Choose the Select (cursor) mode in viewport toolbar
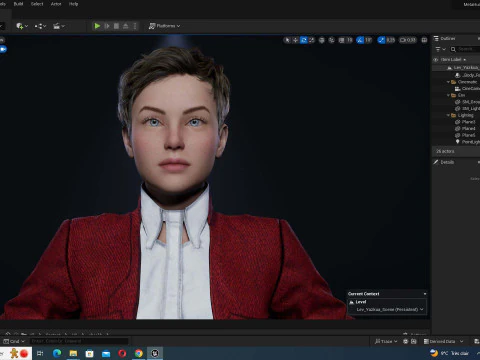Viewport: 480px width, 360px height. coord(287,40)
